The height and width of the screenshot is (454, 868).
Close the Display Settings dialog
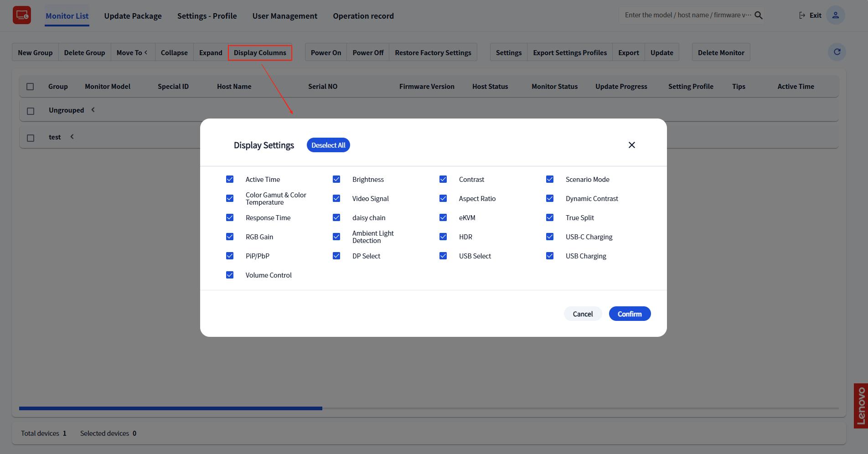[631, 145]
